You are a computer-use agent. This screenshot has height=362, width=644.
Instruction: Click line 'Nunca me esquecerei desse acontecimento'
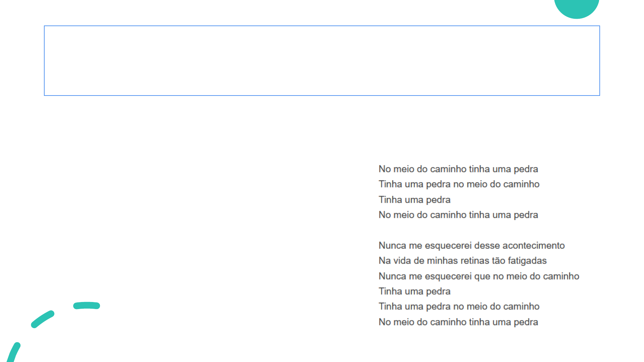(x=471, y=245)
